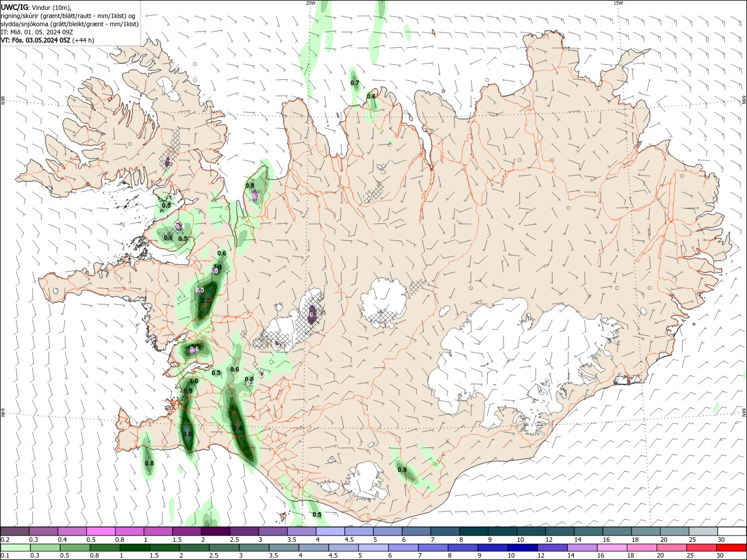Select the pink 20 swatch in the lower rain legend

coord(672,548)
